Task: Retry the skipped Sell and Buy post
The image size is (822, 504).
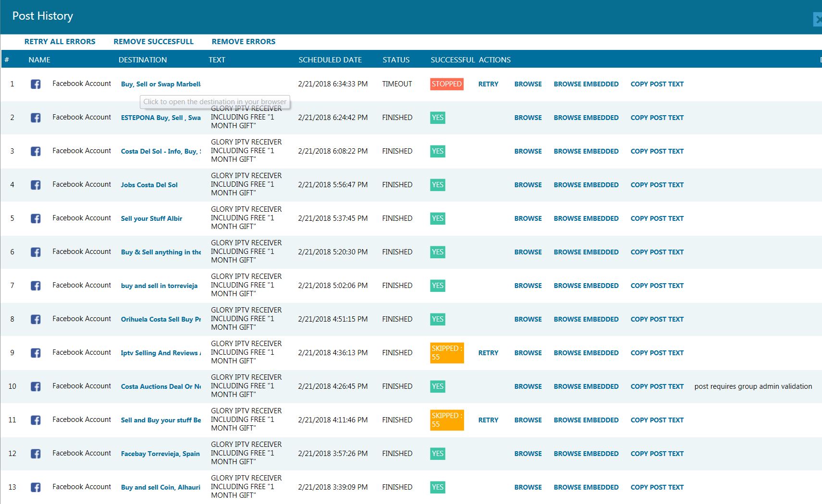Action: coord(488,420)
